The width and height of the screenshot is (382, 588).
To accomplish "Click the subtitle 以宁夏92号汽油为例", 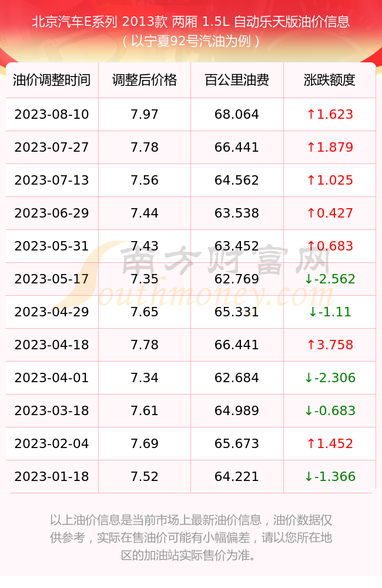I will (x=191, y=41).
